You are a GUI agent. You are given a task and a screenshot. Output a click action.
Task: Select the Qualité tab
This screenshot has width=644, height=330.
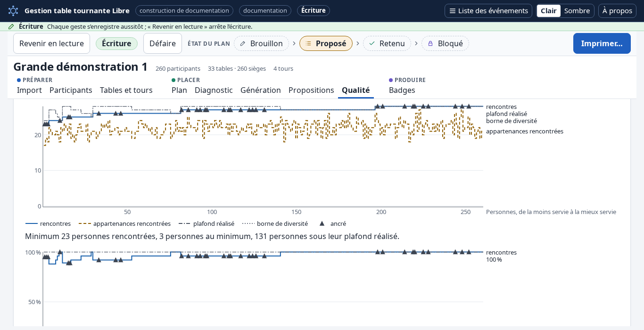(x=356, y=90)
